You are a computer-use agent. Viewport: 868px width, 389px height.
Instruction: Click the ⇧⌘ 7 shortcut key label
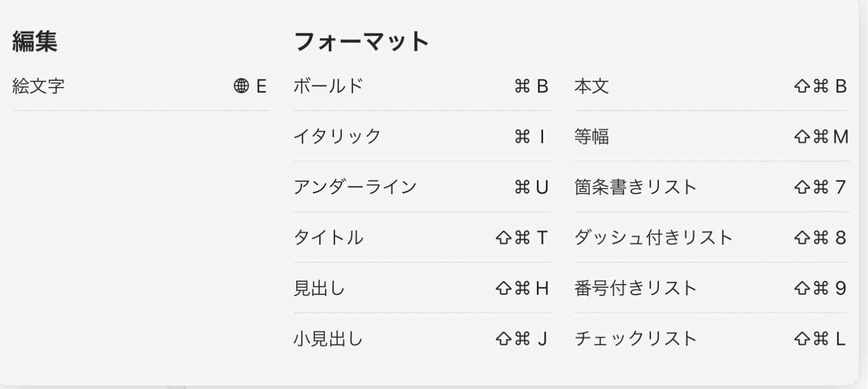click(820, 187)
